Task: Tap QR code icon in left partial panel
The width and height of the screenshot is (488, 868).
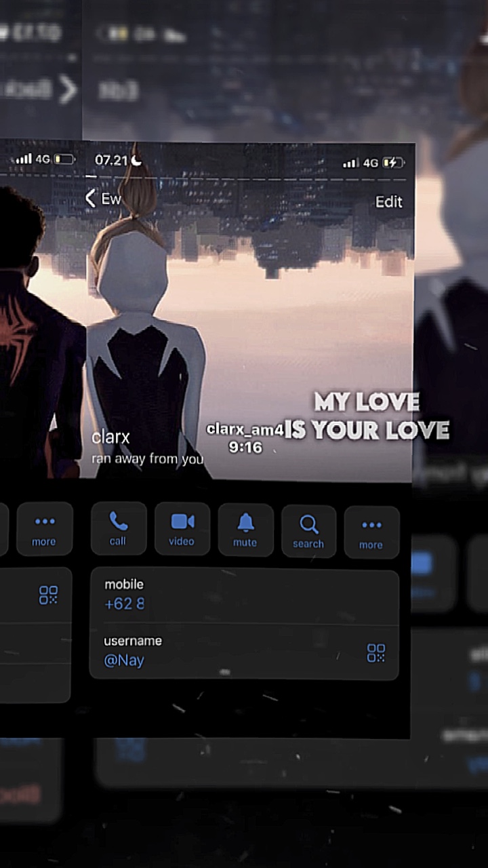Action: click(x=48, y=595)
